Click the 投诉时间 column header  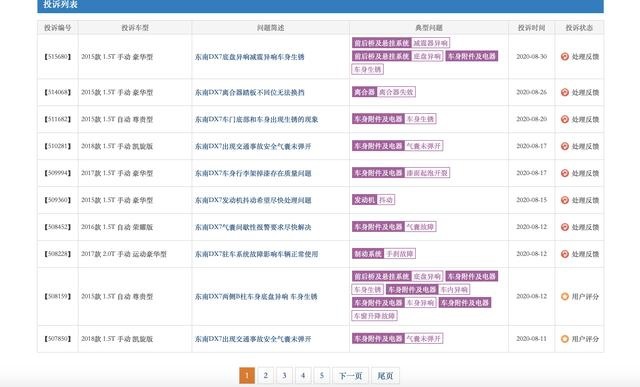click(531, 28)
